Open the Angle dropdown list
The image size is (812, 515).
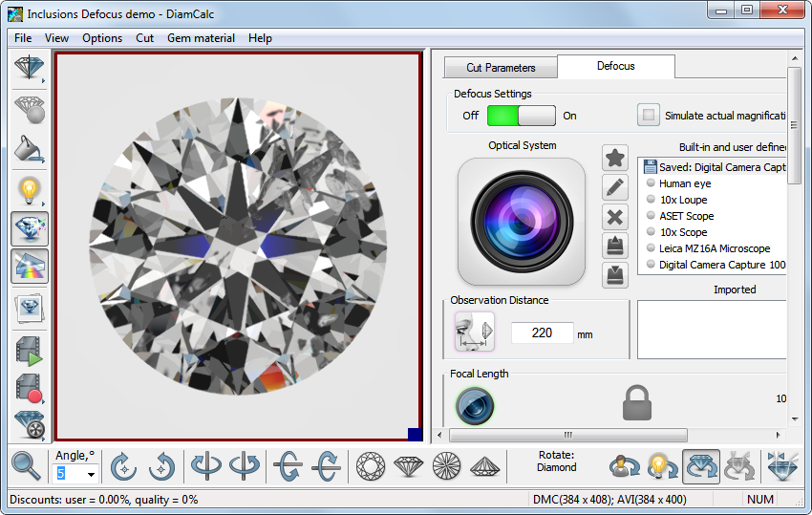coord(91,474)
